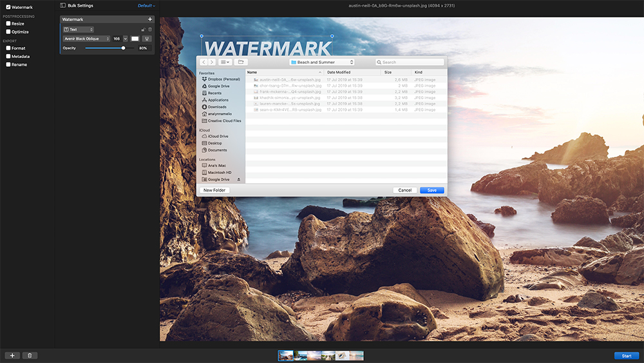Open the white text color swatch
Screen dimensions: 644x363
[135, 39]
